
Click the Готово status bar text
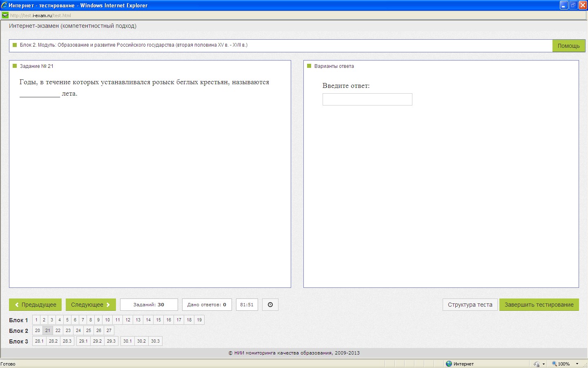(x=8, y=364)
